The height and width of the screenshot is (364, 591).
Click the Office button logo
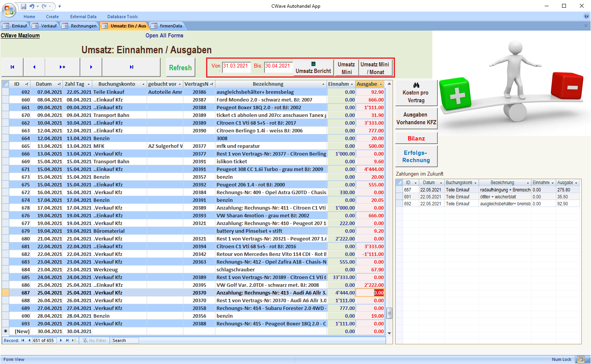coord(8,10)
